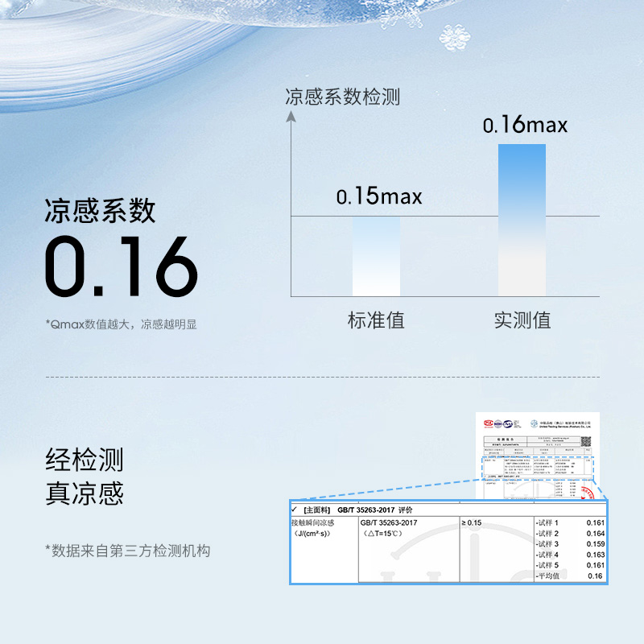
Task: Click the average value 0.16 in the table
Action: 595,576
